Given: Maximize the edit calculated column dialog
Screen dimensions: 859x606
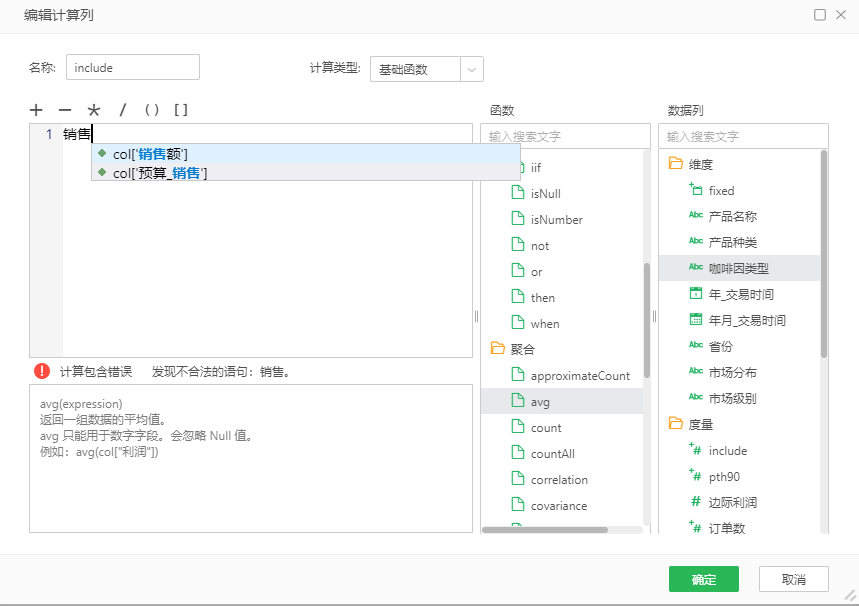Looking at the screenshot, I should (820, 15).
